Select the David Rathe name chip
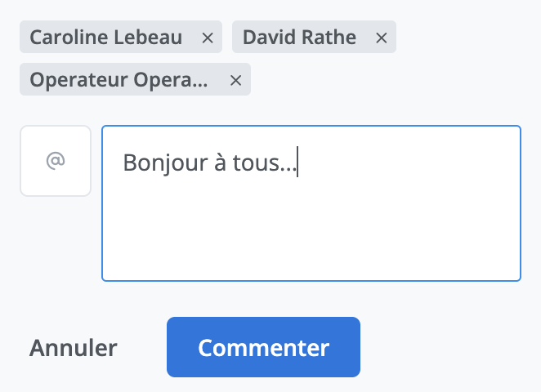The image size is (541, 392). tap(299, 38)
